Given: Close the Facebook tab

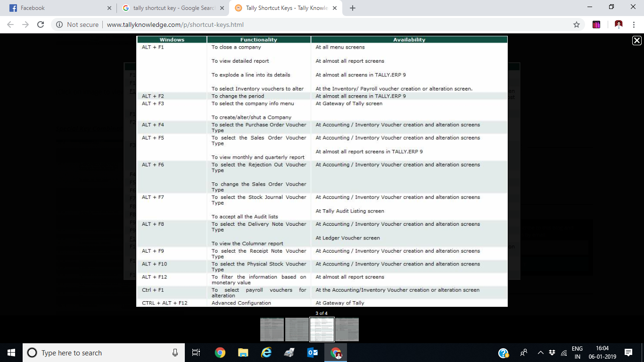Looking at the screenshot, I should tap(109, 8).
